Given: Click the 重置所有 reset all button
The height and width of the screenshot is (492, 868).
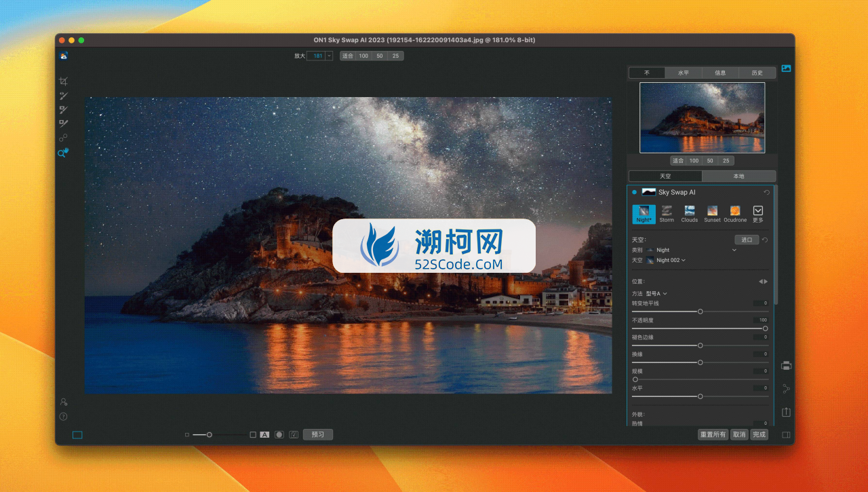Looking at the screenshot, I should click(713, 435).
